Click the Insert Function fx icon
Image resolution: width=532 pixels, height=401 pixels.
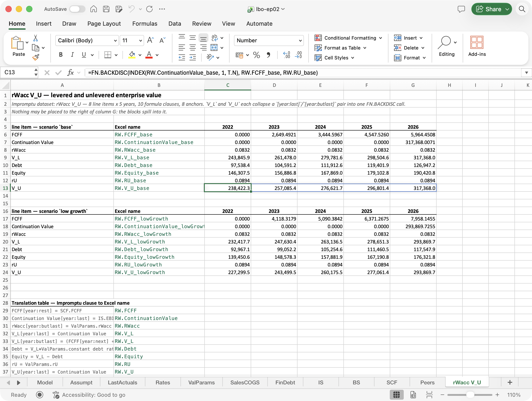click(x=70, y=73)
